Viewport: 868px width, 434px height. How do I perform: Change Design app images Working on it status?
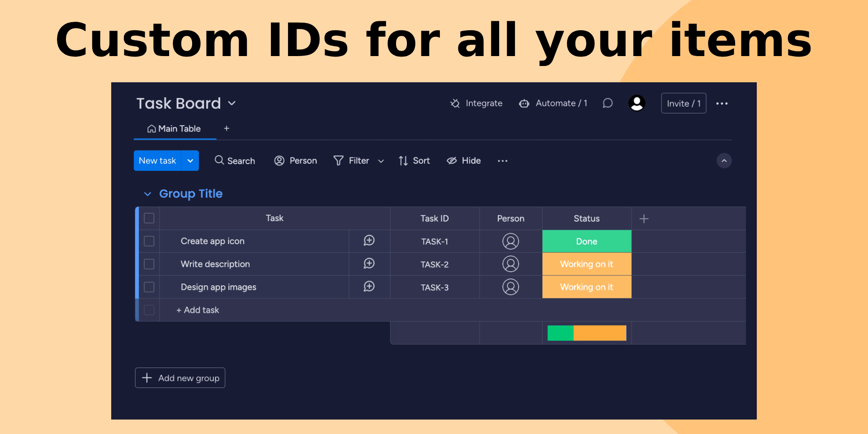pyautogui.click(x=587, y=287)
